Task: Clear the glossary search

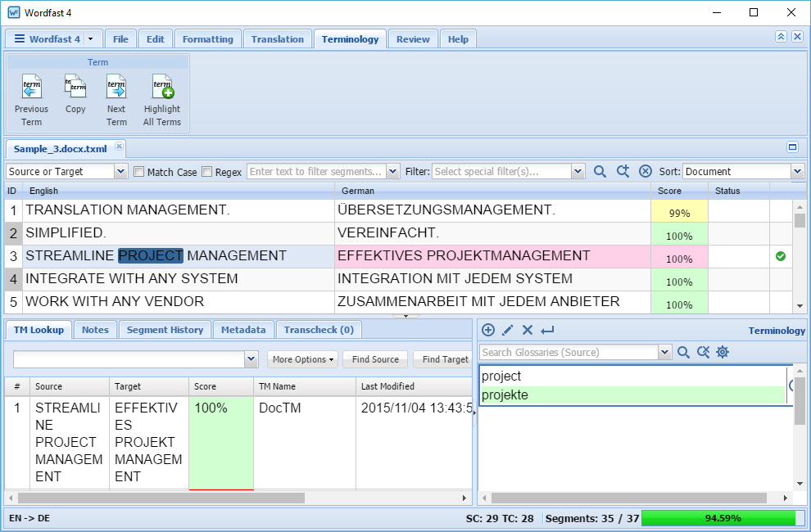Action: [703, 353]
